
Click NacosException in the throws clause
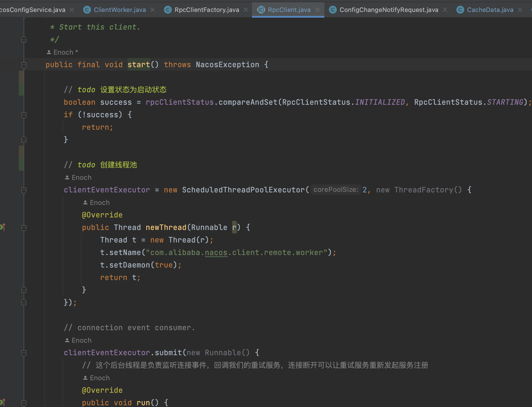coord(227,65)
